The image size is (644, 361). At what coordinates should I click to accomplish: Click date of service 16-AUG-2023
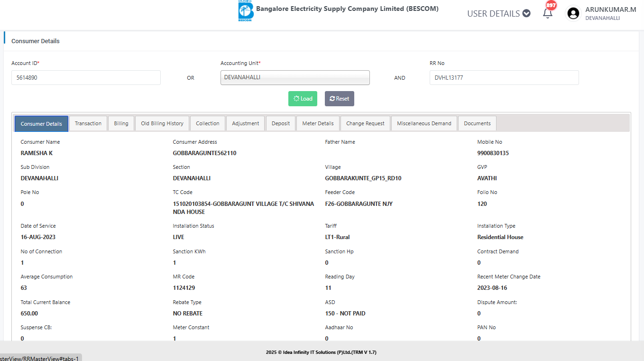coord(38,237)
